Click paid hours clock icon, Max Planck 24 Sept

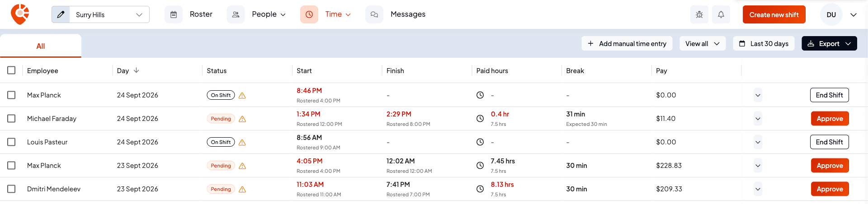tap(480, 95)
